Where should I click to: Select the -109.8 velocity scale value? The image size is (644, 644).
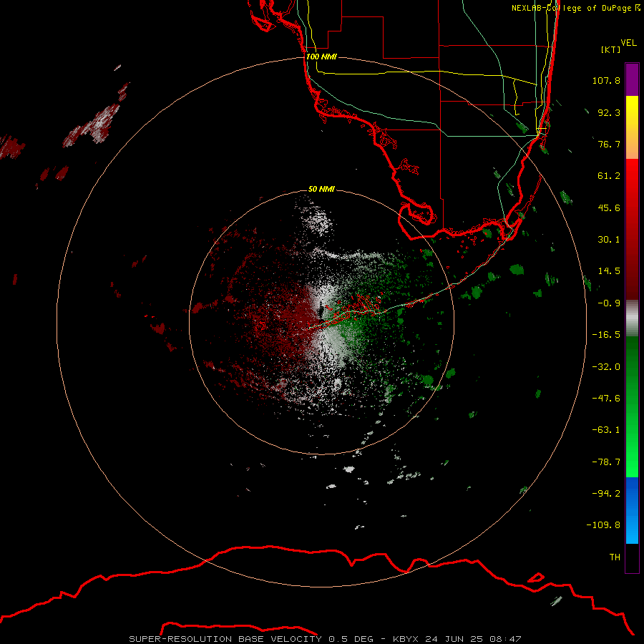pyautogui.click(x=604, y=525)
